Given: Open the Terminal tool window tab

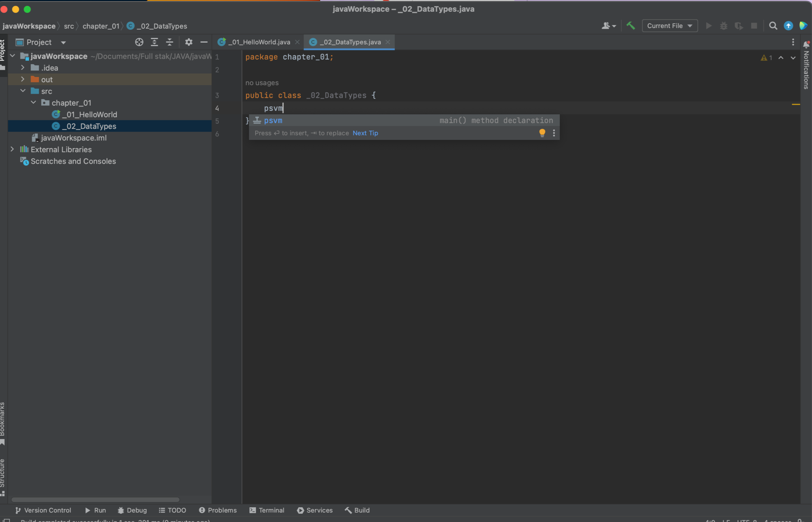Looking at the screenshot, I should [267, 510].
